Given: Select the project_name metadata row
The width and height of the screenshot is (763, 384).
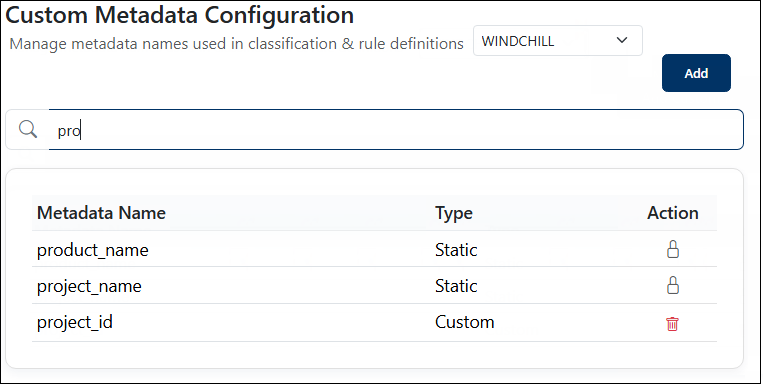Looking at the screenshot, I should (374, 285).
